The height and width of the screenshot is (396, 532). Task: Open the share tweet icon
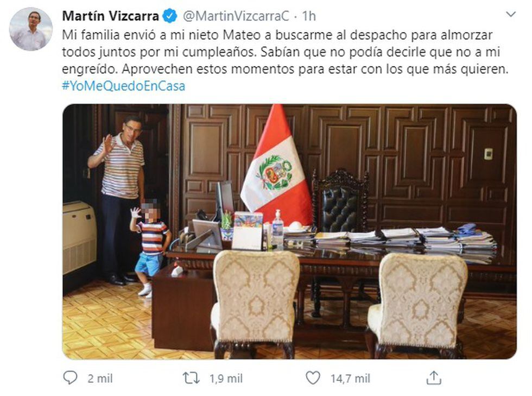(x=433, y=378)
